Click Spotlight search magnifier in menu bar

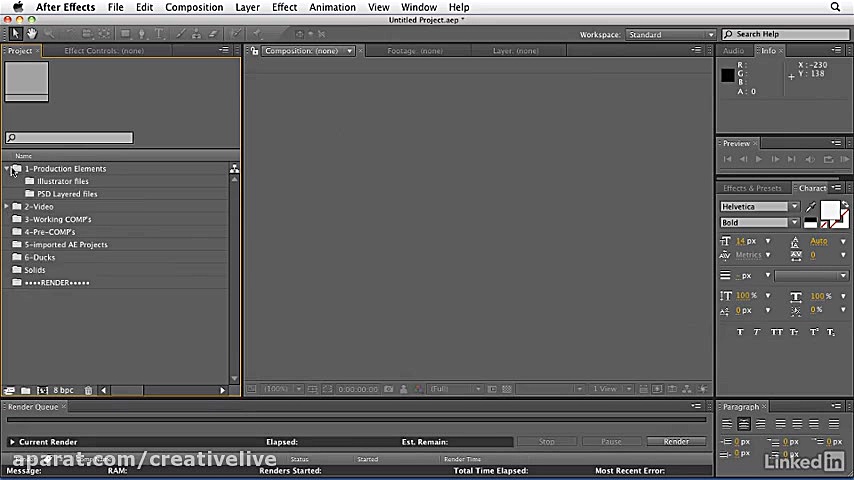click(x=835, y=7)
